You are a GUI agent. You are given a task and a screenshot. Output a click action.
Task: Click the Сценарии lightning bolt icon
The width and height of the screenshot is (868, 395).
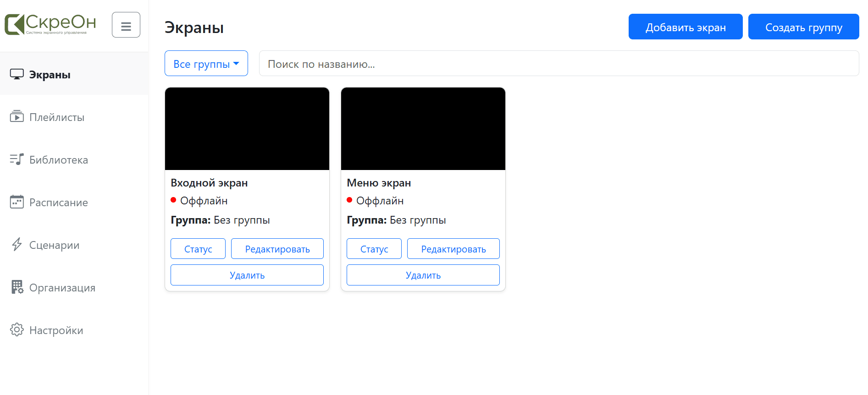tap(17, 245)
